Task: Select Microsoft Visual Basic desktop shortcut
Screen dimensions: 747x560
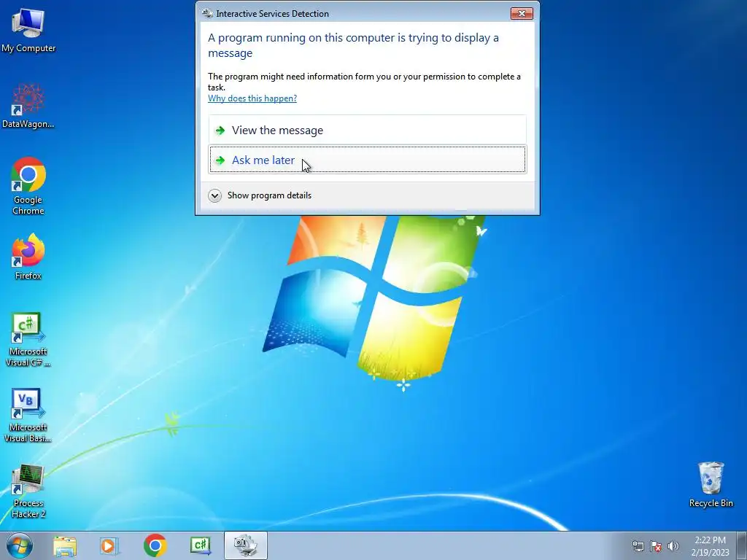Action: coord(28,416)
